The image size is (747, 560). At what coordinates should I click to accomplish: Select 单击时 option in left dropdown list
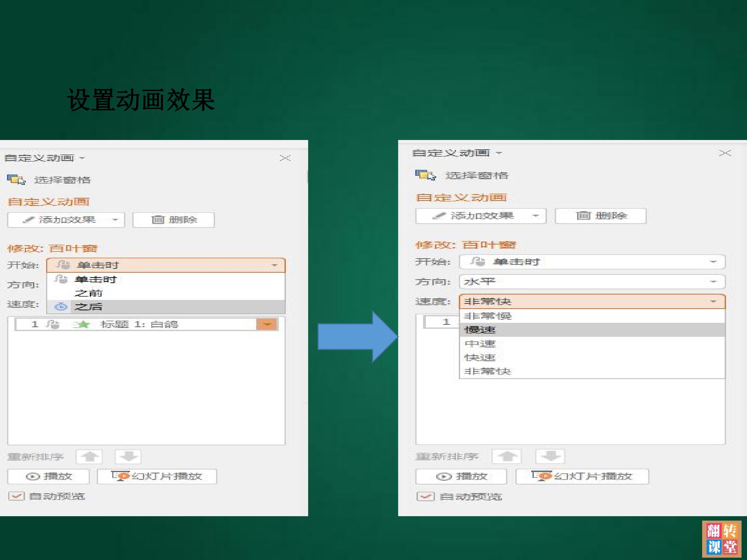tap(166, 279)
